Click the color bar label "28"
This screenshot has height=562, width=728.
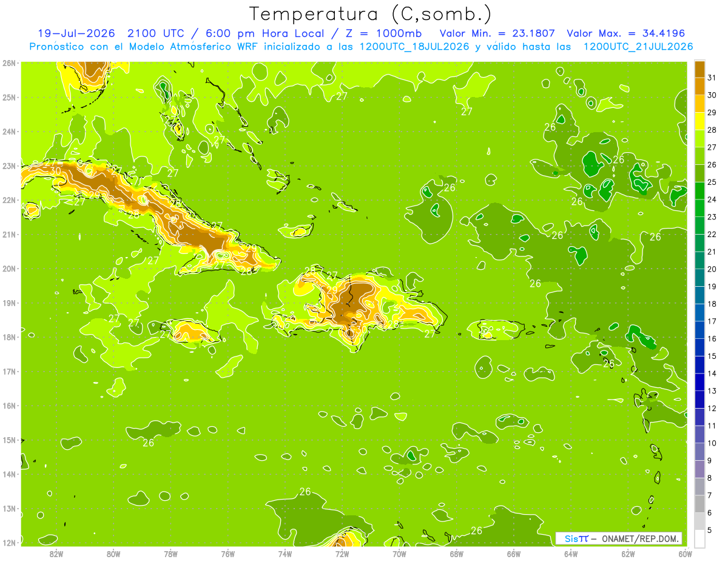pos(712,130)
